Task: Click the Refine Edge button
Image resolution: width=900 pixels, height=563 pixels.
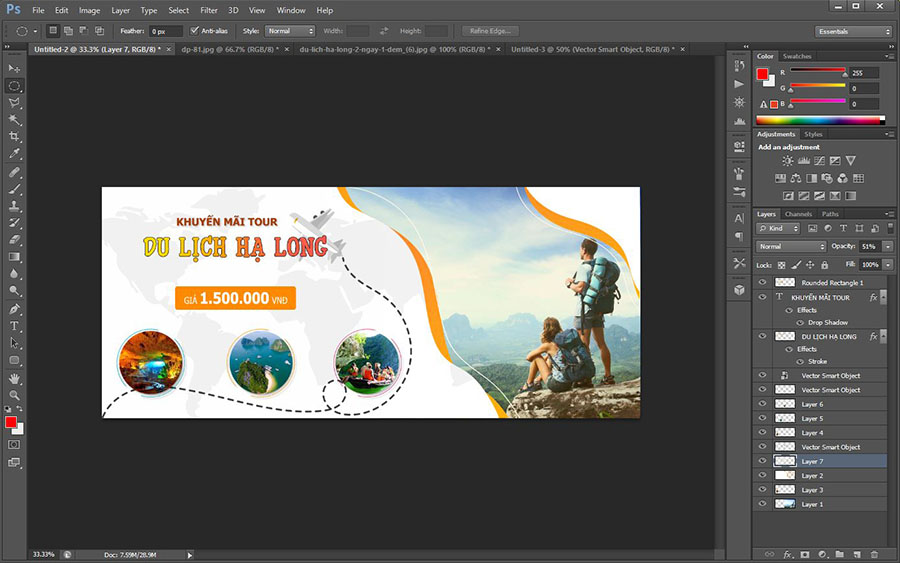Action: 488,31
